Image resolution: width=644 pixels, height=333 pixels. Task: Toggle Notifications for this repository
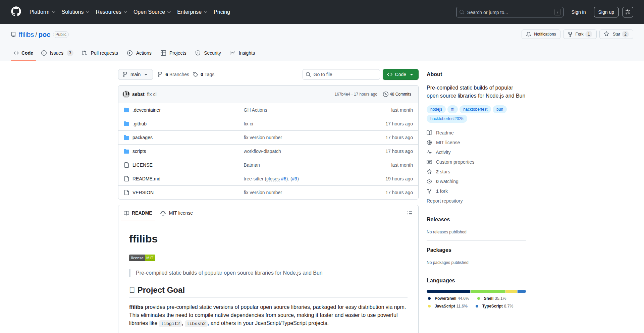pyautogui.click(x=541, y=34)
